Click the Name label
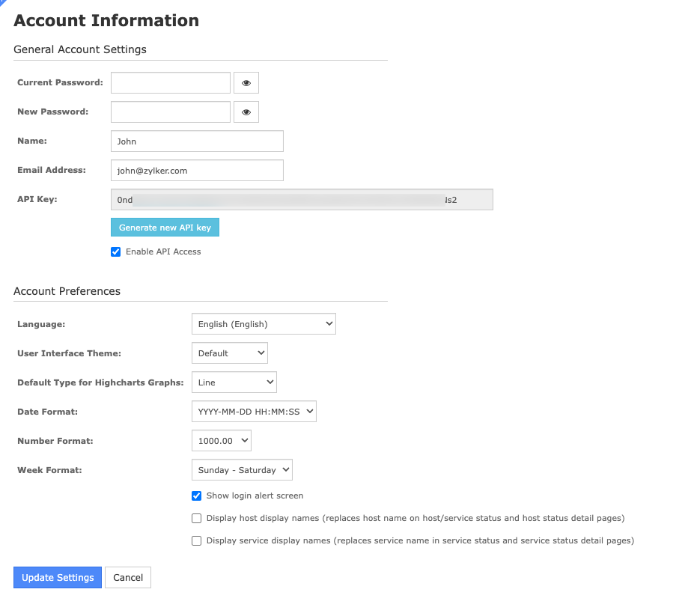 [32, 141]
